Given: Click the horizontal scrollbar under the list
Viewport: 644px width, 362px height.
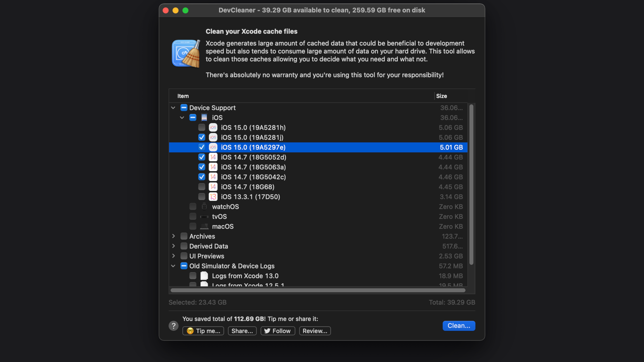Looking at the screenshot, I should click(317, 290).
